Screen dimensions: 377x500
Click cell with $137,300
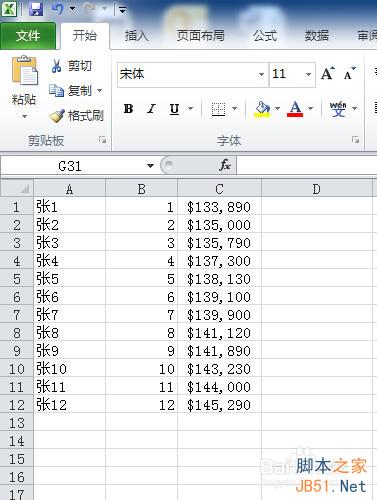coord(219,261)
